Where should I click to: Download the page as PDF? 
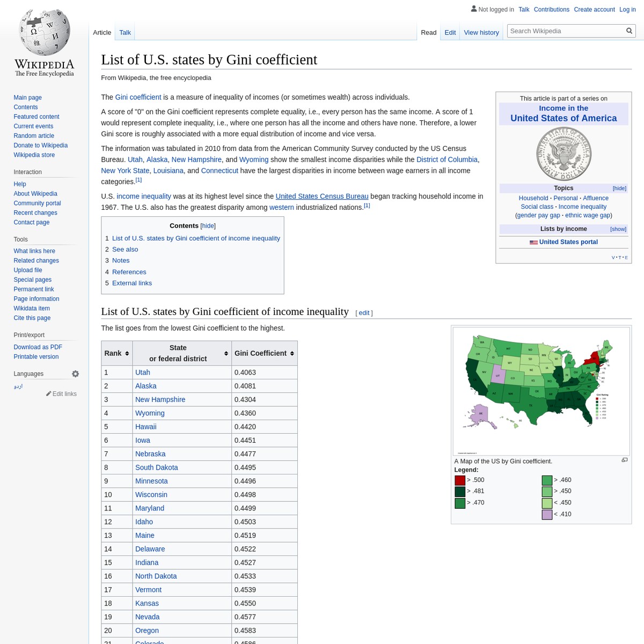coord(38,347)
